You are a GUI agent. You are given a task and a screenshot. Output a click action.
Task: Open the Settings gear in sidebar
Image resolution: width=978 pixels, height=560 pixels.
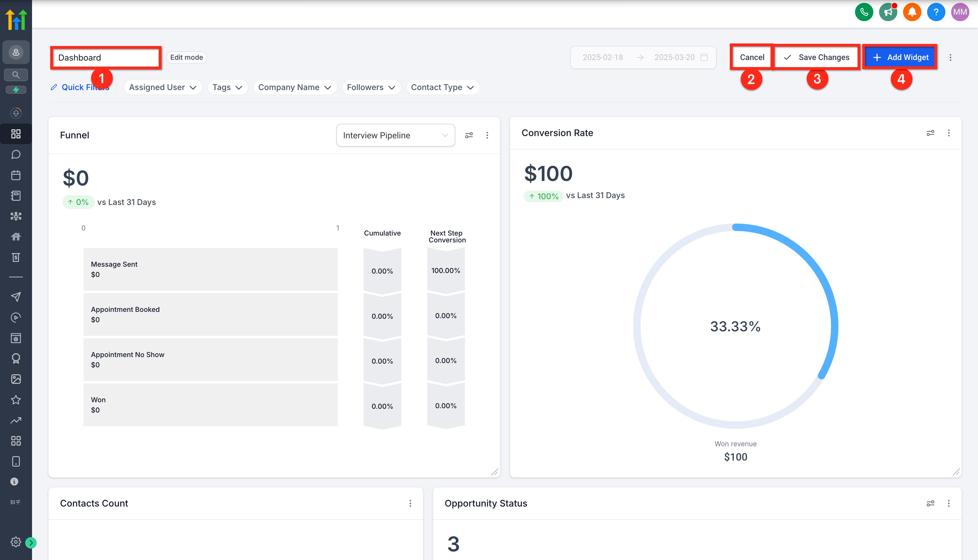click(x=15, y=541)
